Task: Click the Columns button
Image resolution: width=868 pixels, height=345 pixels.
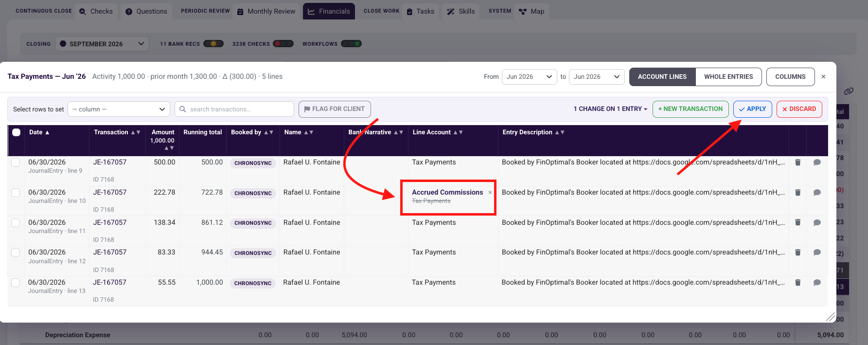Action: (x=790, y=77)
